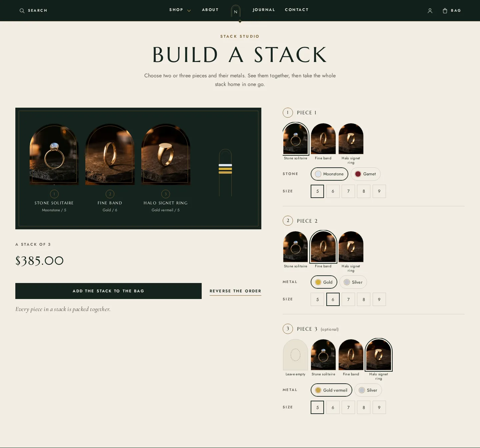Open the shopping bag icon
Viewport: 480px width, 448px height.
pos(445,11)
